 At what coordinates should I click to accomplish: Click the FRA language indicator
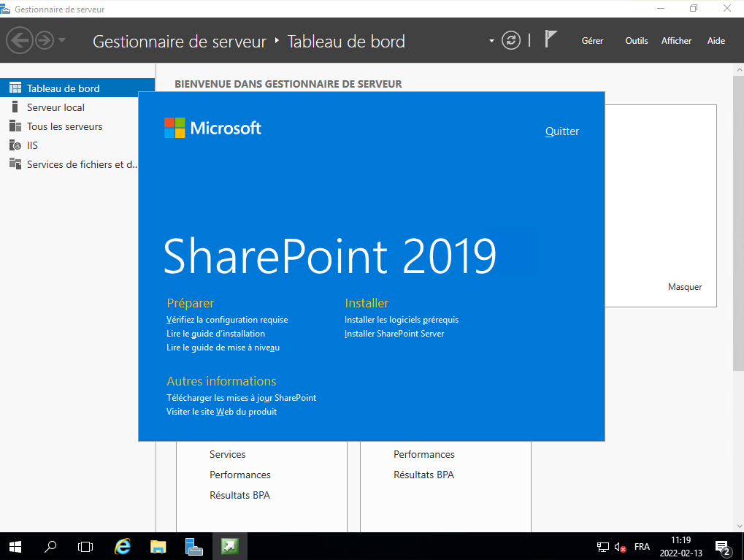click(642, 547)
